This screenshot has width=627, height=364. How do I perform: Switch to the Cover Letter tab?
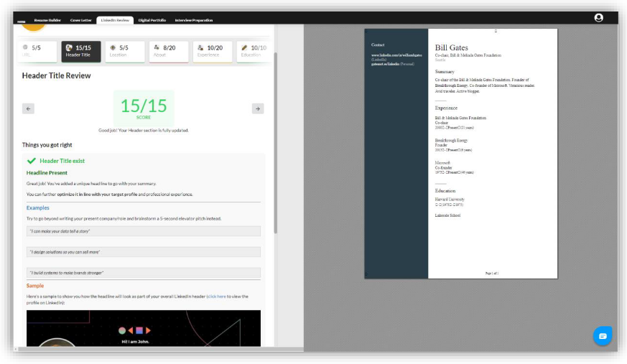[x=80, y=20]
